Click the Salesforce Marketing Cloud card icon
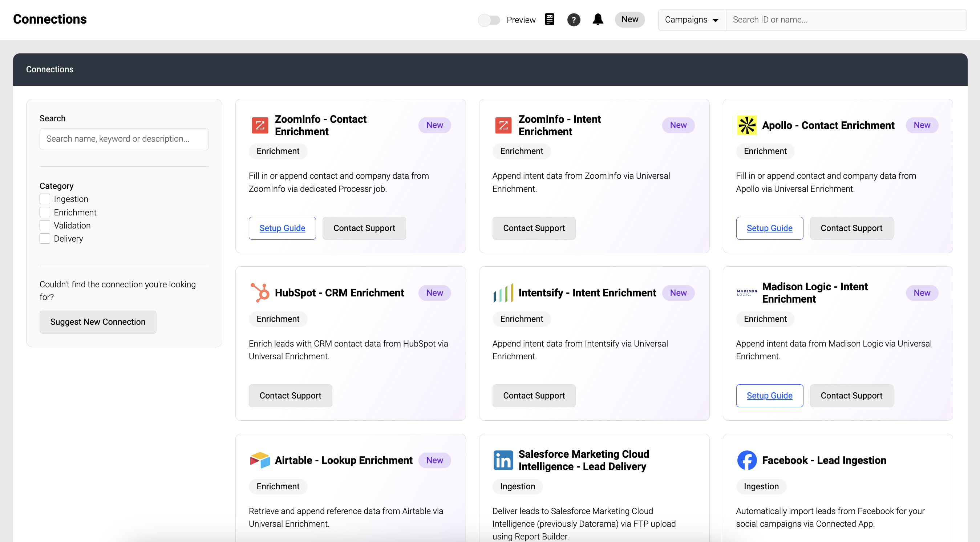 (503, 460)
